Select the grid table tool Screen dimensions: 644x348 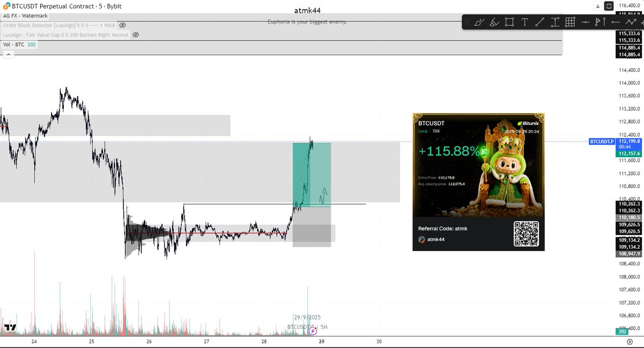click(570, 22)
